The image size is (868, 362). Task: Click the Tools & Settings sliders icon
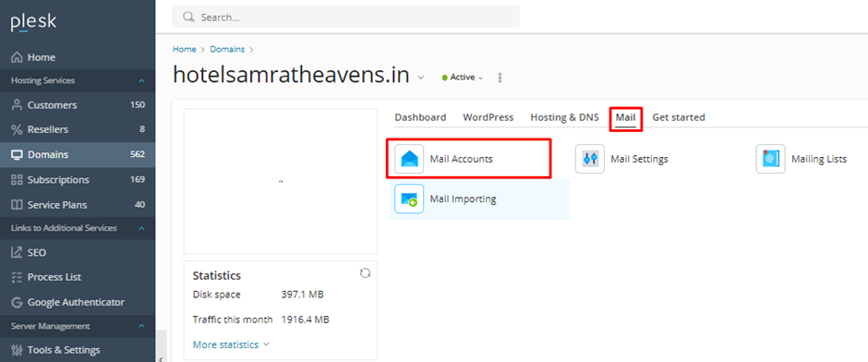pyautogui.click(x=18, y=350)
